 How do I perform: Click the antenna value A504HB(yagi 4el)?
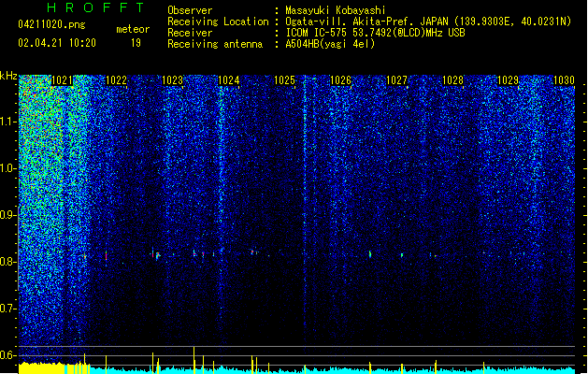pyautogui.click(x=330, y=44)
